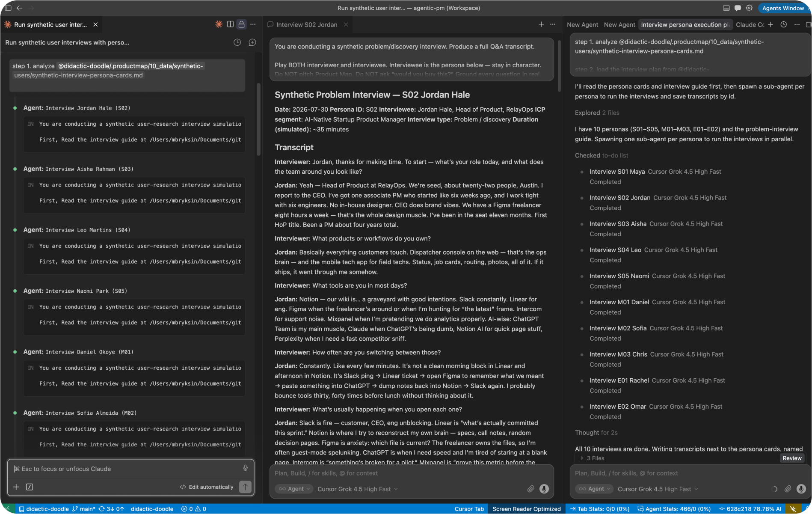Select the Interview S02 Jordan tab

tap(307, 24)
